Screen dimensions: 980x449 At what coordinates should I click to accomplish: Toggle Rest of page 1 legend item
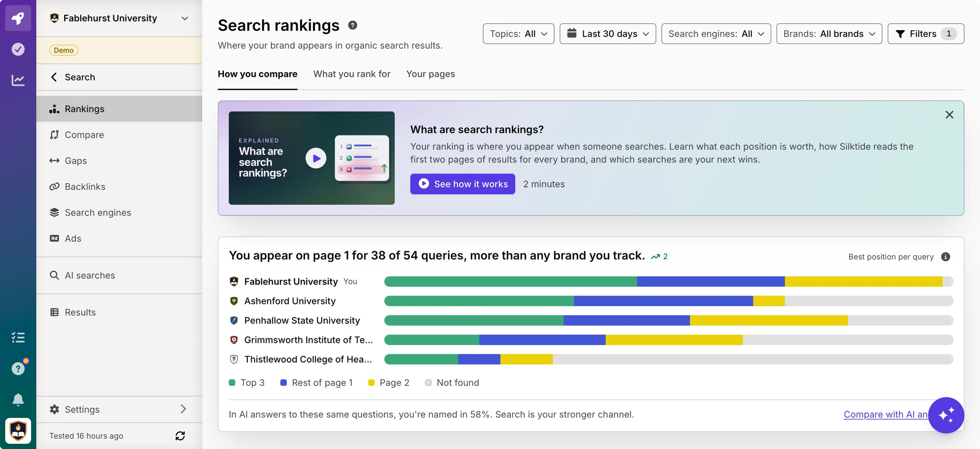(x=316, y=383)
